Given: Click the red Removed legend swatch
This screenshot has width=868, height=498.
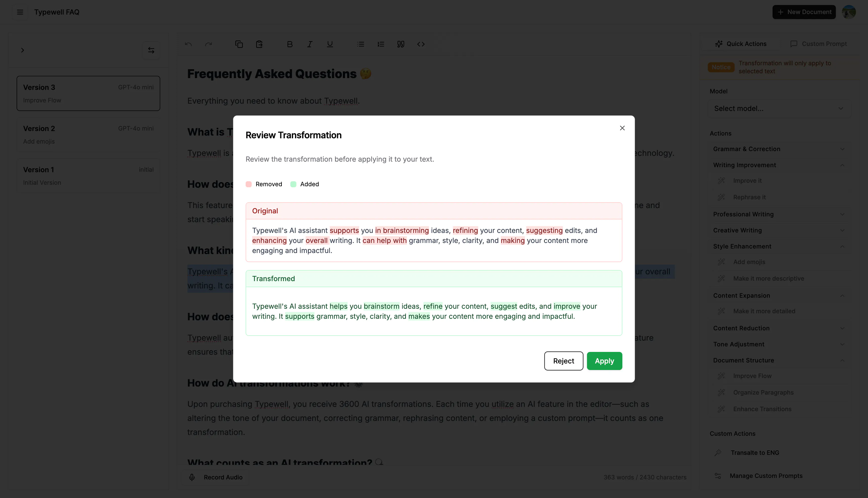Looking at the screenshot, I should [249, 184].
